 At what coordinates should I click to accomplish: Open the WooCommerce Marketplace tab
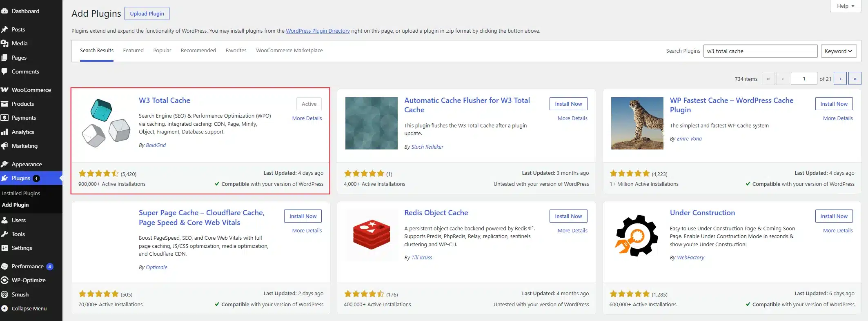289,51
